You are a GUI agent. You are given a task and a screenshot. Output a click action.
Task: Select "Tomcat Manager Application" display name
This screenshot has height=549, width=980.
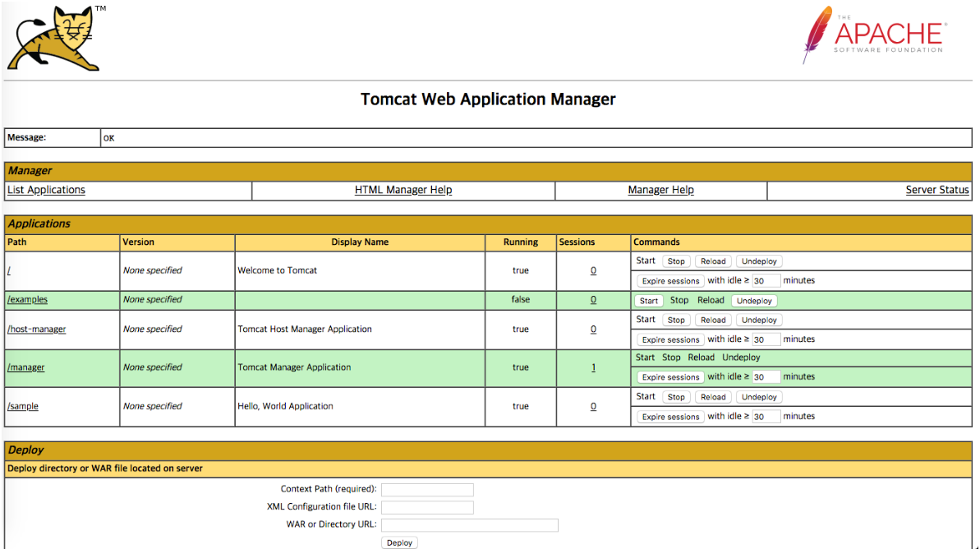tap(294, 367)
